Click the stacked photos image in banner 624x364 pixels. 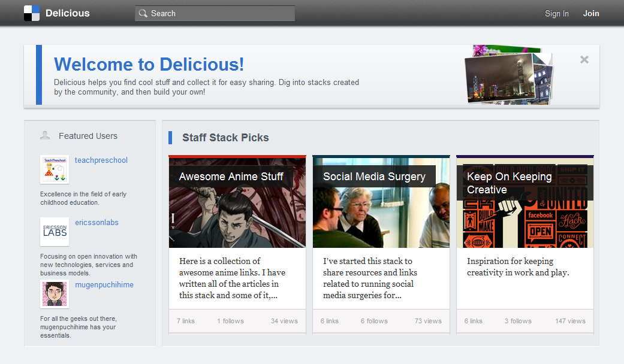[509, 75]
